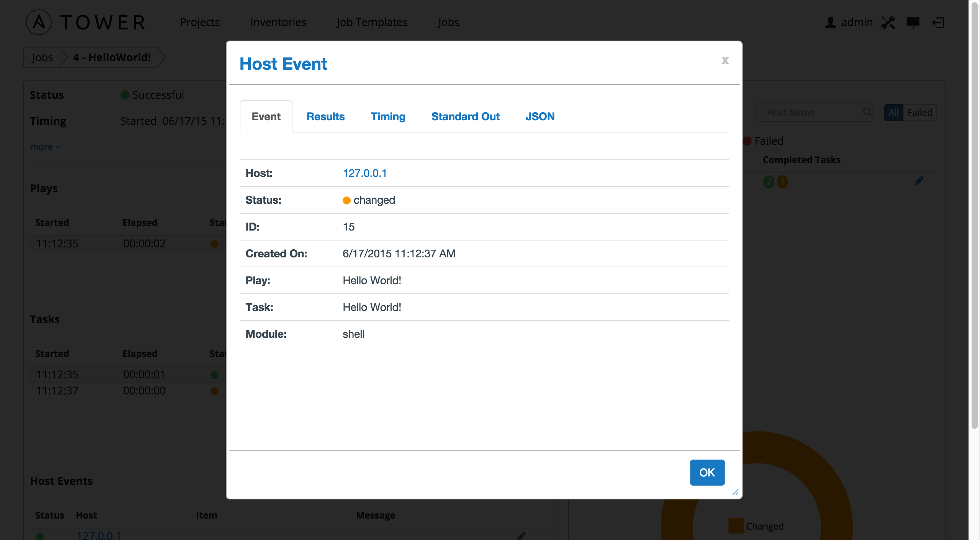Click the dialog resize handle icon
Viewport: 980px width, 540px height.
pos(735,492)
